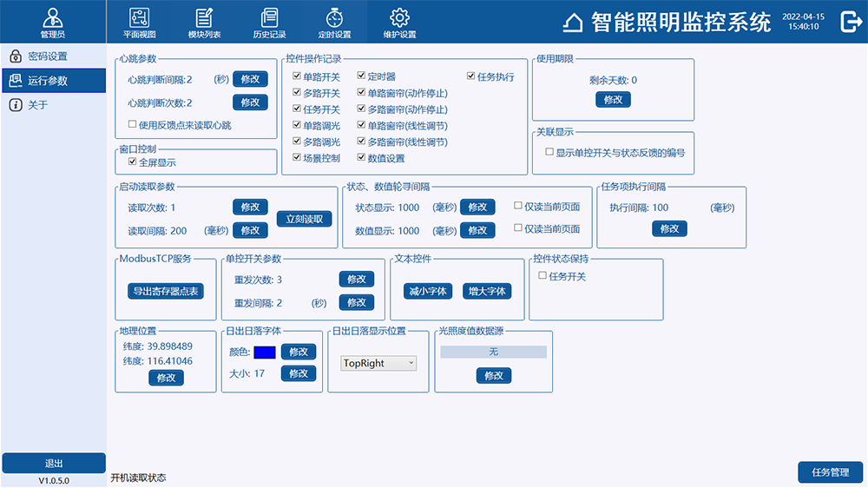Open the password settings menu item
The image size is (868, 488).
click(47, 56)
